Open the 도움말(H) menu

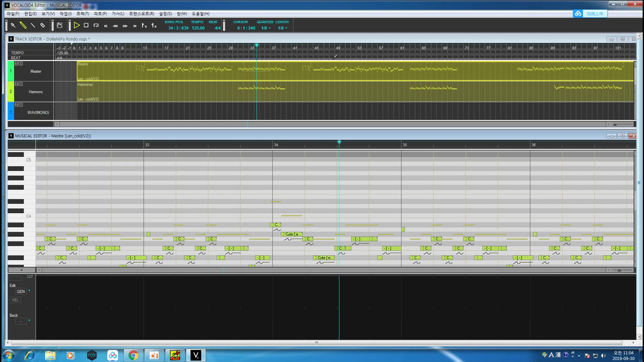click(201, 13)
